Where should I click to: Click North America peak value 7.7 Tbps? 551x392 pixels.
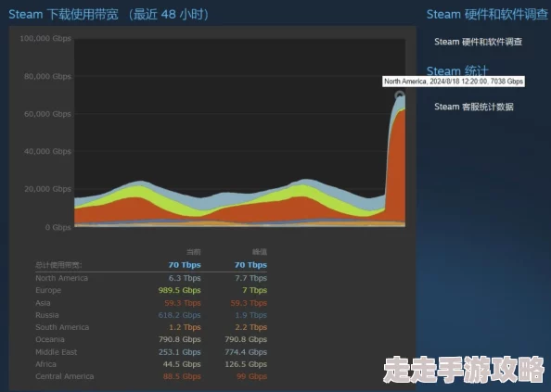[250, 278]
